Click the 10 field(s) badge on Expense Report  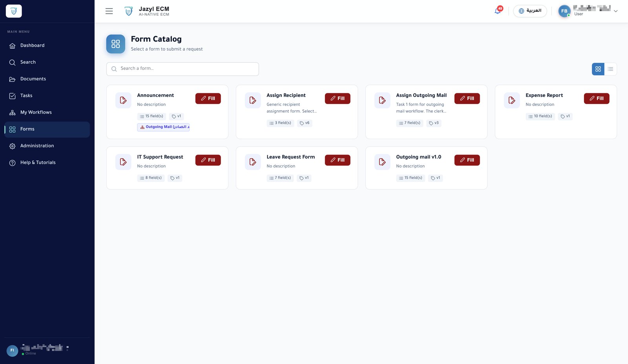[x=540, y=116]
